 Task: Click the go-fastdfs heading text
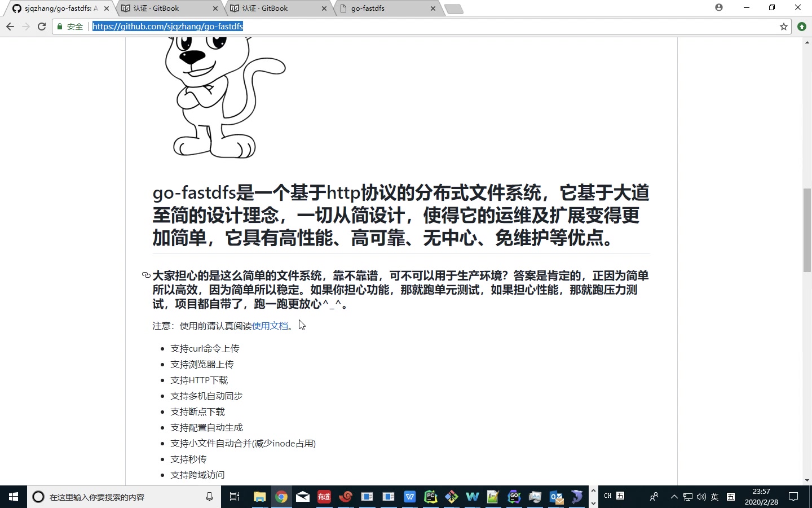pos(401,215)
